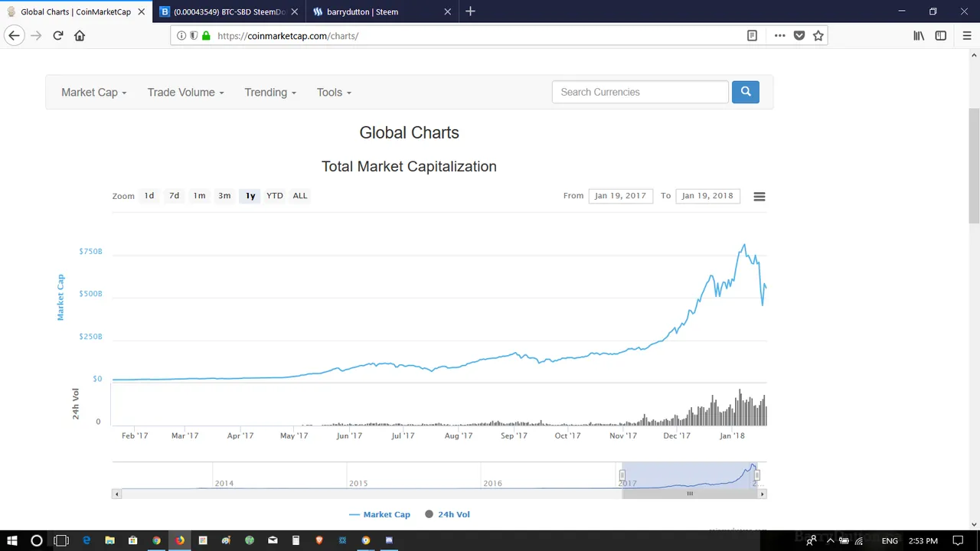The width and height of the screenshot is (980, 551).
Task: Launch Chrome from the taskbar
Action: [x=156, y=540]
